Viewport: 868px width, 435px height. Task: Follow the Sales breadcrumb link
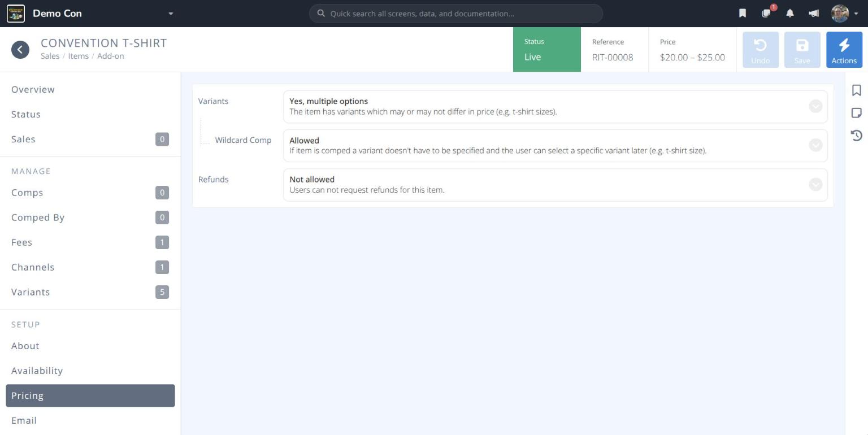50,56
